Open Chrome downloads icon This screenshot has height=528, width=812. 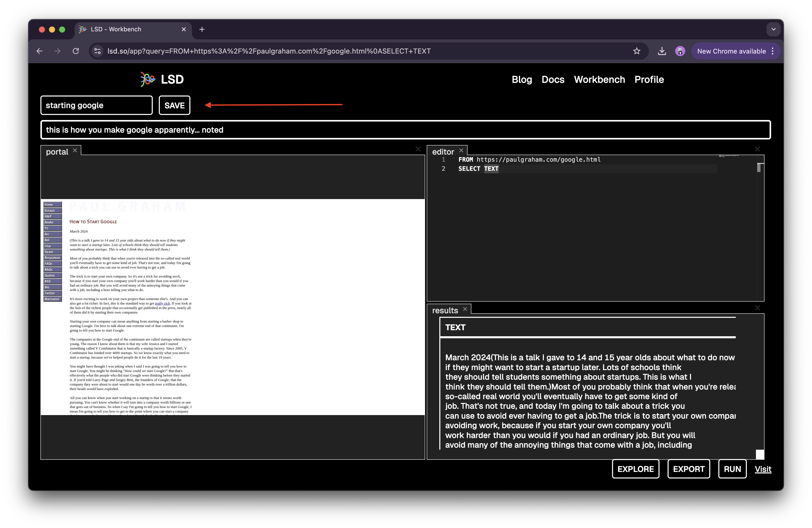coord(662,51)
